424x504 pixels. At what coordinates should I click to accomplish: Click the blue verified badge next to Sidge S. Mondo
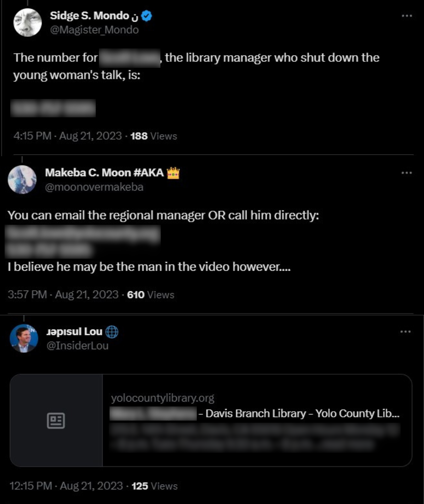click(146, 15)
